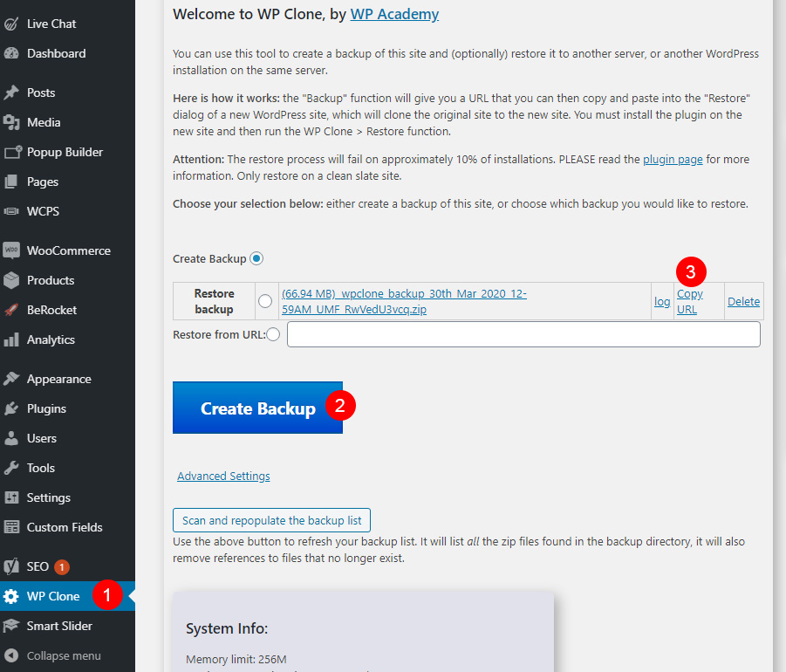
Task: Choose the Restore from URL radio option
Action: click(x=273, y=334)
